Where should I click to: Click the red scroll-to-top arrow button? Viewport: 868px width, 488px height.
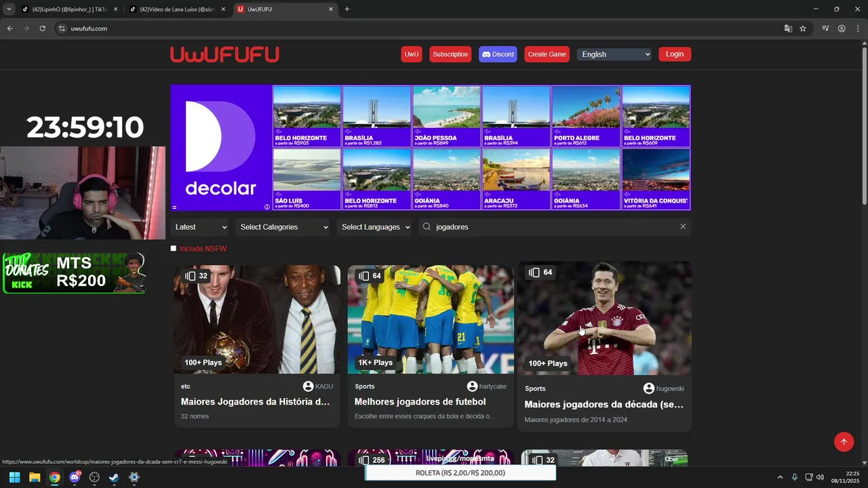(x=844, y=442)
